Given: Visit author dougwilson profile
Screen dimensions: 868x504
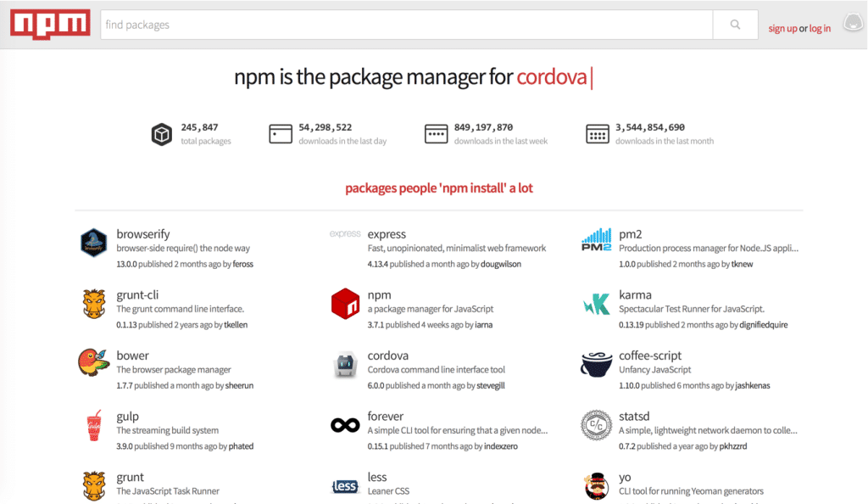Looking at the screenshot, I should tap(500, 264).
